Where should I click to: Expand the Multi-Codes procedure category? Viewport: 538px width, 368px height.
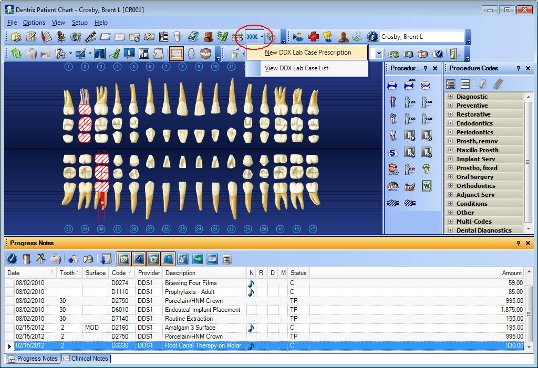[451, 222]
